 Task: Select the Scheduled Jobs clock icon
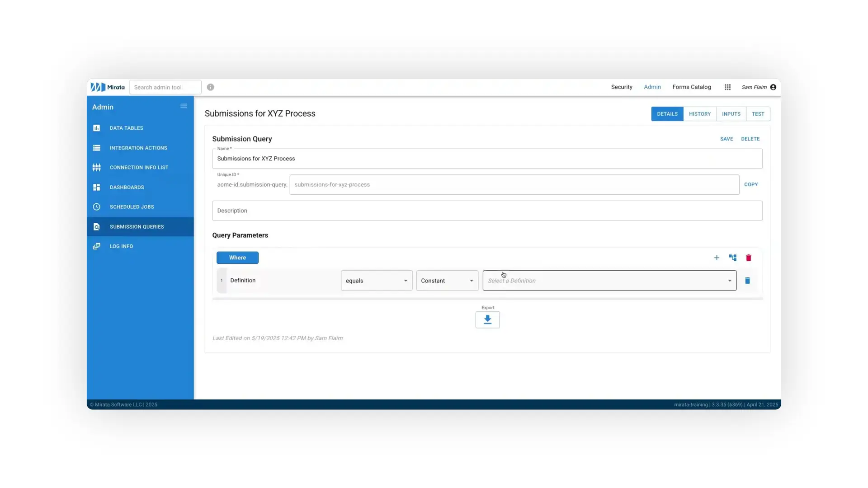(x=97, y=206)
